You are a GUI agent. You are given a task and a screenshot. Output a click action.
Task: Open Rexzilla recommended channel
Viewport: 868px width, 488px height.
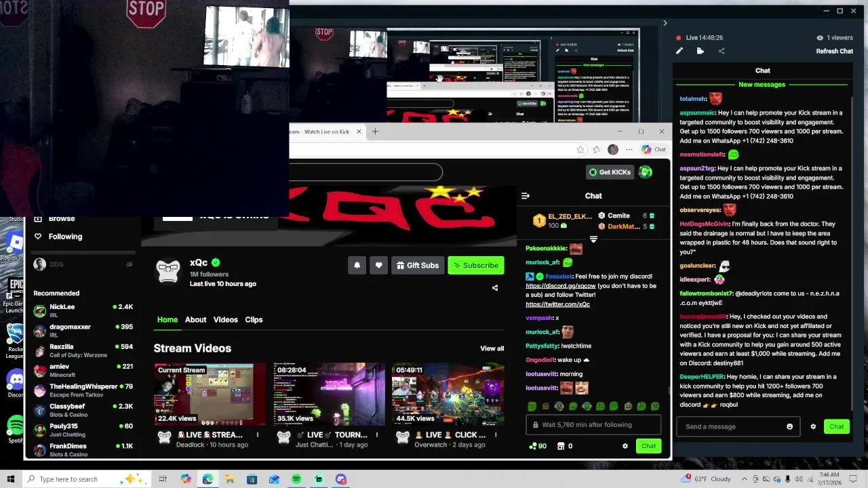pos(83,350)
